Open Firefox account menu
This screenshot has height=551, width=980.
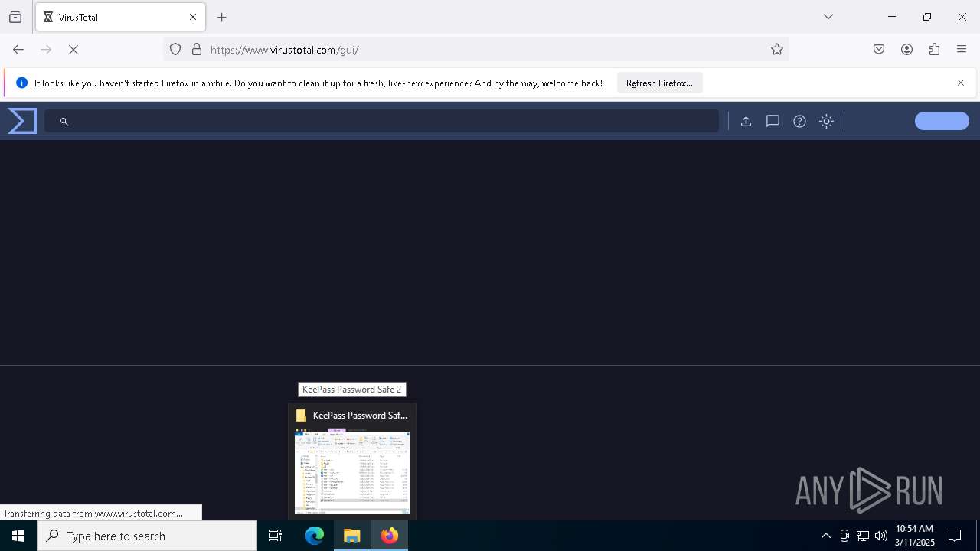(906, 50)
